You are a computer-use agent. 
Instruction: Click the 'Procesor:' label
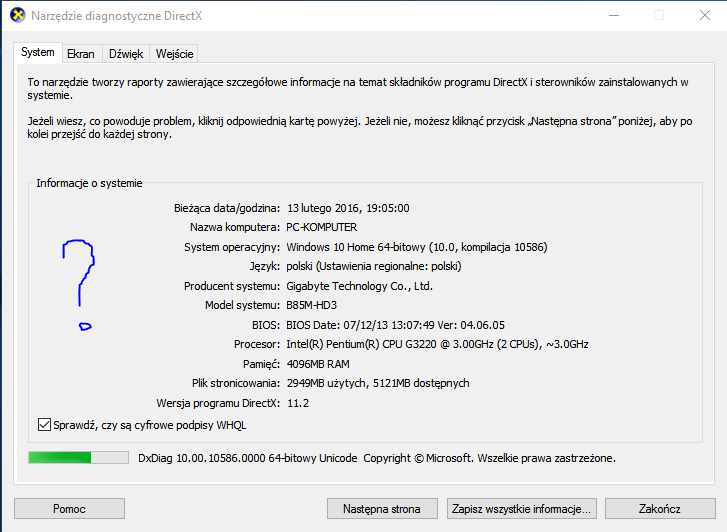click(257, 344)
